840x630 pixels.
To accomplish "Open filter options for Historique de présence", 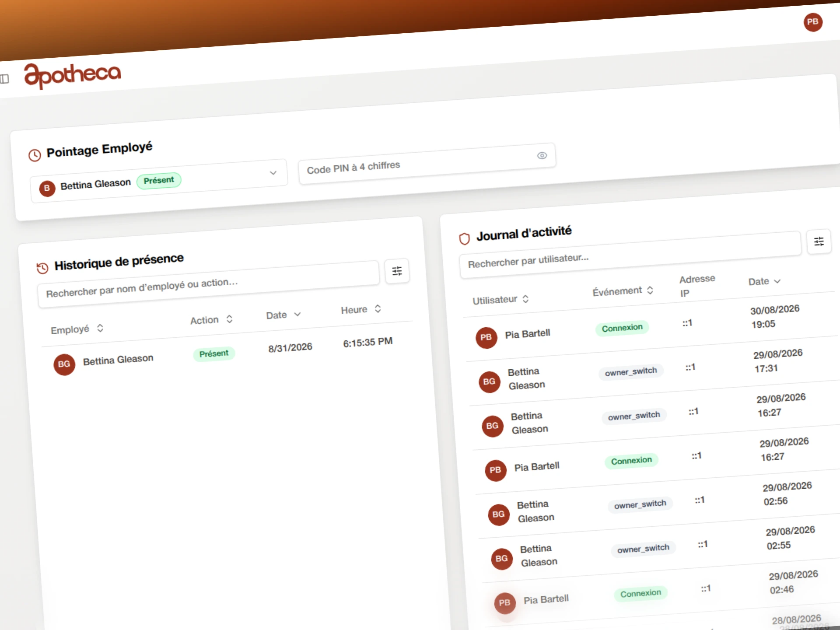I will pos(397,271).
